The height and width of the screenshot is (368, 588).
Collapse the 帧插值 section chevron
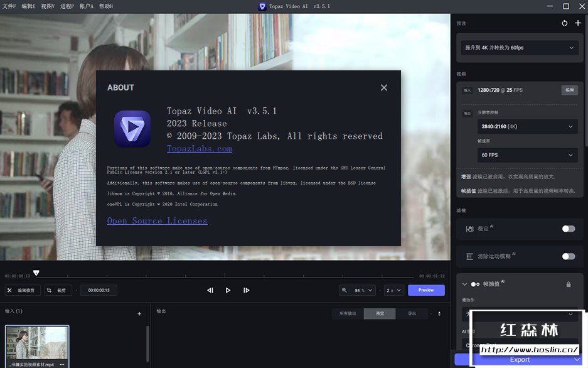pyautogui.click(x=464, y=284)
